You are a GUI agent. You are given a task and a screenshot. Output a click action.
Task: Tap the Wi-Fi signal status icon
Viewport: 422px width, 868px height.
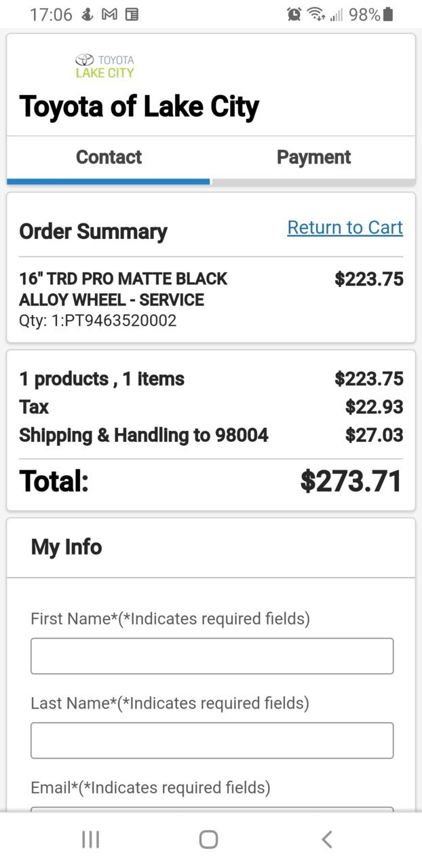(x=316, y=14)
